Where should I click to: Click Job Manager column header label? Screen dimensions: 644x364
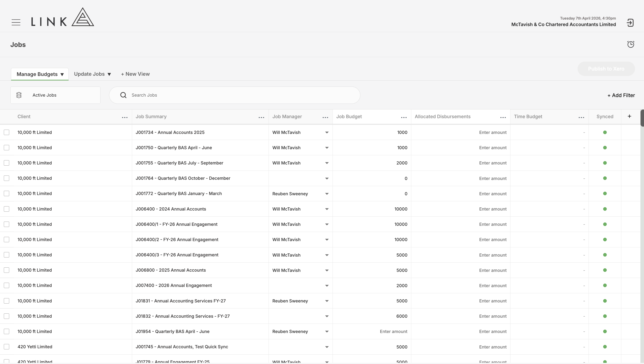(x=287, y=117)
